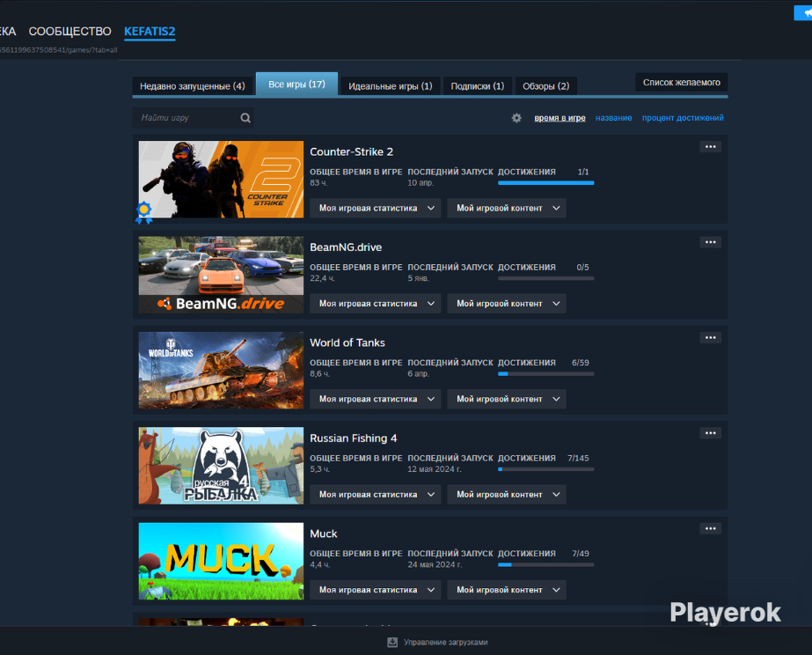Open the Muck title link

coord(323,534)
